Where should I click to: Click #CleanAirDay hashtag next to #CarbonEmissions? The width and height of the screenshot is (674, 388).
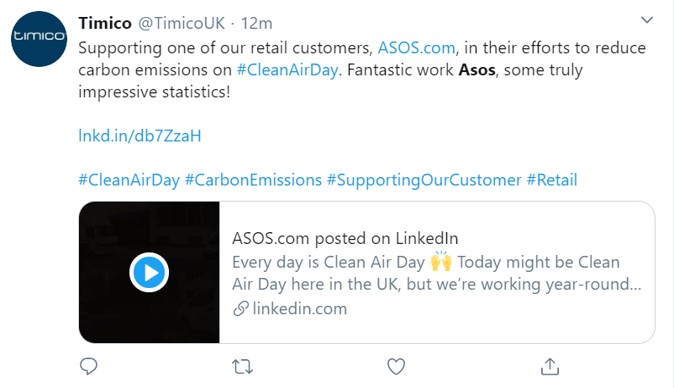coord(129,180)
